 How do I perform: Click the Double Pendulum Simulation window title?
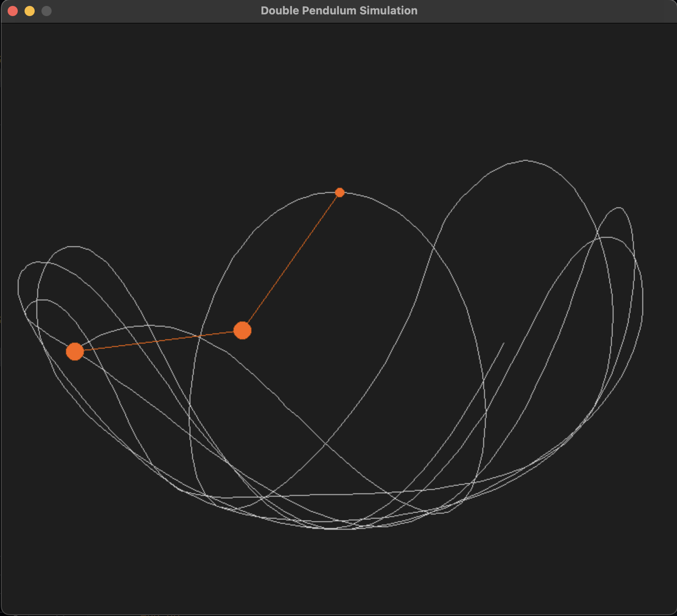click(339, 11)
